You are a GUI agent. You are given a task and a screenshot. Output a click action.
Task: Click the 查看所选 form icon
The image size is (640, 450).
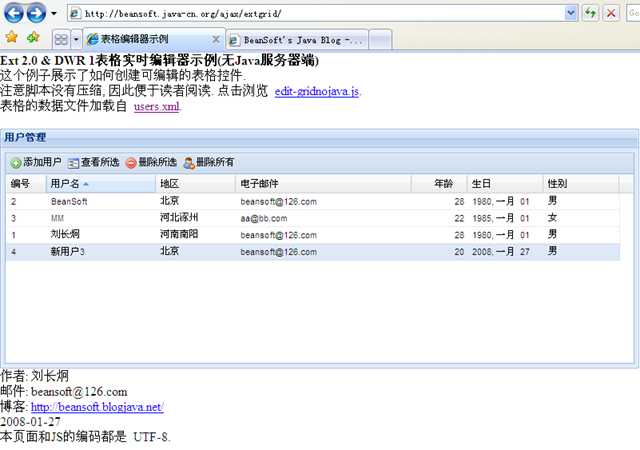(73, 163)
